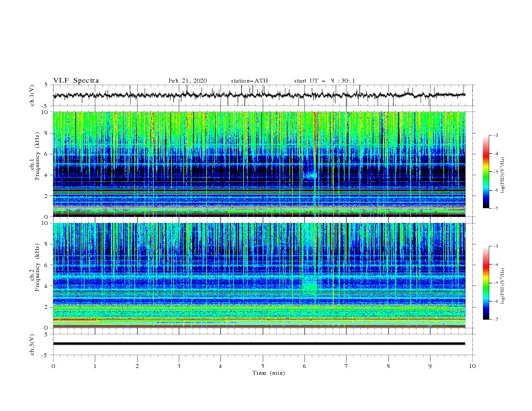Screen dimensions: 532x411
Task: Click the ch.2 spectrogram color scale bar
Action: [486, 283]
